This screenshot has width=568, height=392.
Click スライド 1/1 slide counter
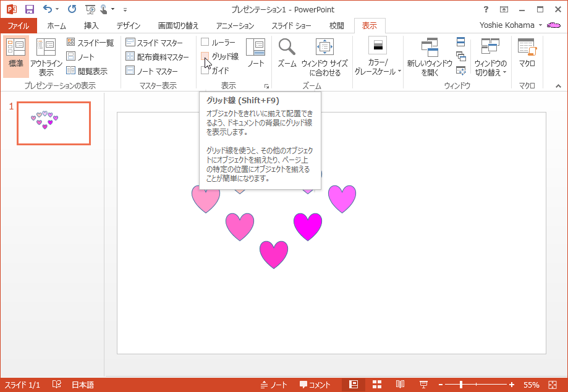(x=22, y=385)
